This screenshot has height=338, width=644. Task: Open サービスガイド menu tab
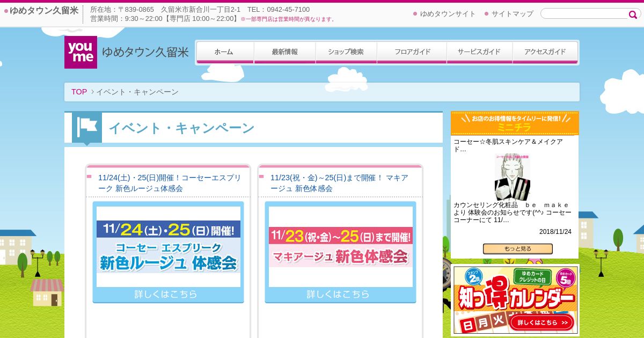(x=479, y=52)
